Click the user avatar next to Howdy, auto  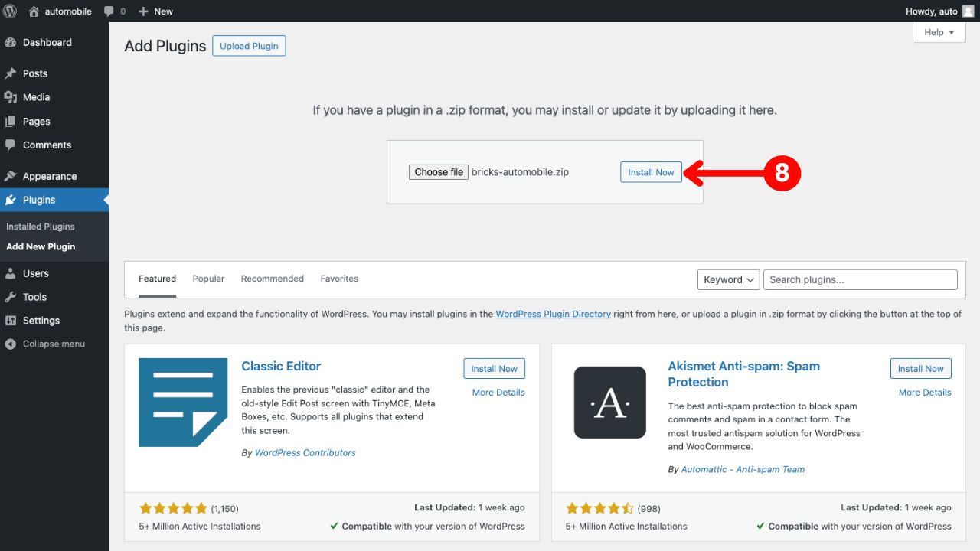tap(968, 11)
